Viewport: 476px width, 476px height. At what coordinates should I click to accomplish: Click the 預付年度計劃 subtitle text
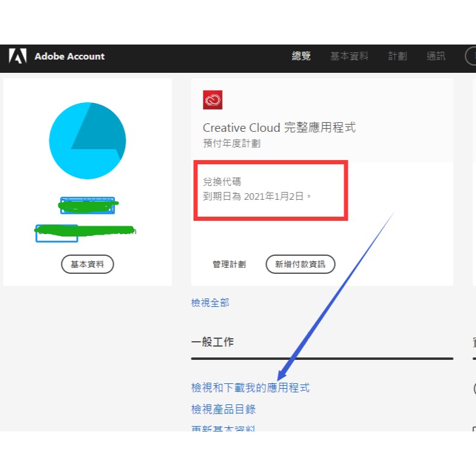232,144
